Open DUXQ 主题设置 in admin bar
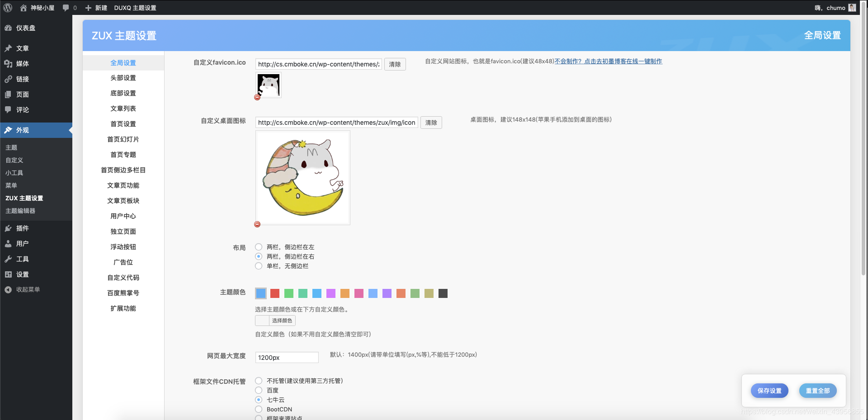 pyautogui.click(x=135, y=8)
